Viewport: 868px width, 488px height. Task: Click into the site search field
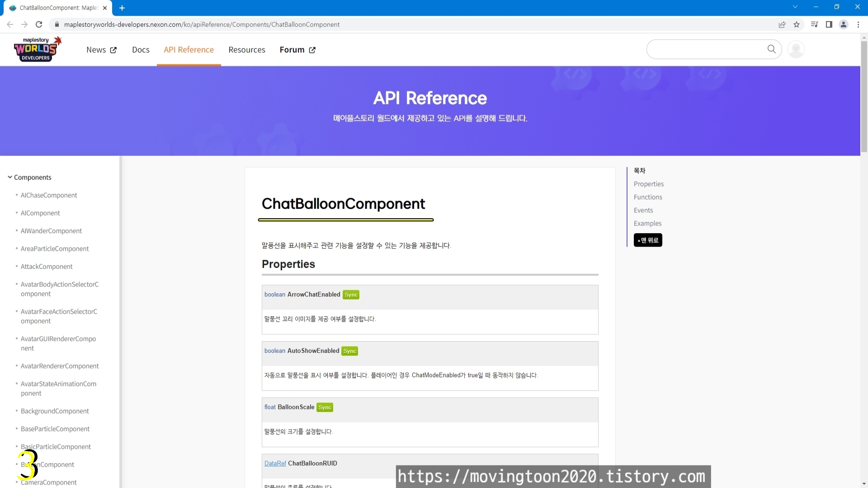pyautogui.click(x=705, y=49)
